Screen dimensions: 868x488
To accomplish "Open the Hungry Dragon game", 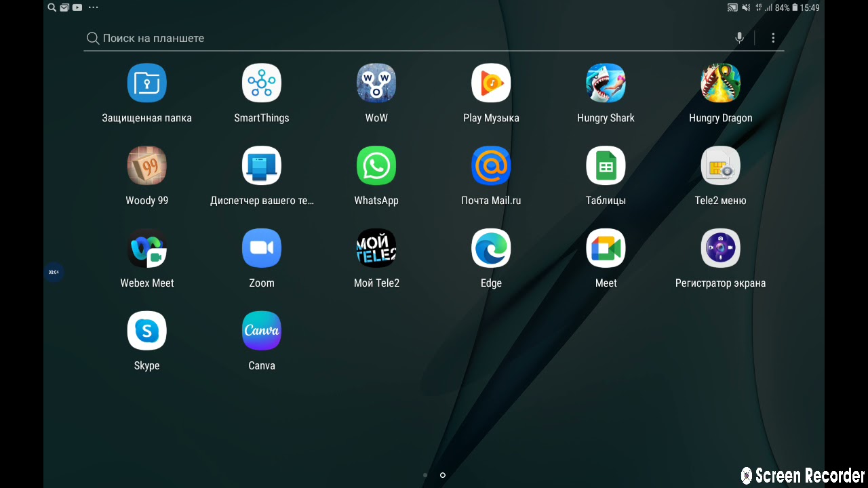I will pos(720,83).
